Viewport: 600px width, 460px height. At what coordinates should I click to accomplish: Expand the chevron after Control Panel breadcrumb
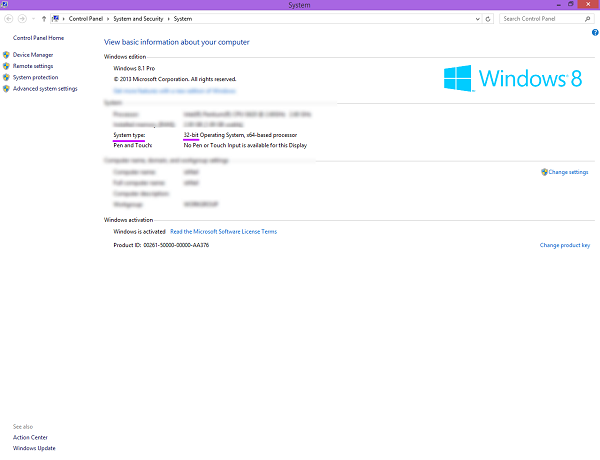coord(108,19)
